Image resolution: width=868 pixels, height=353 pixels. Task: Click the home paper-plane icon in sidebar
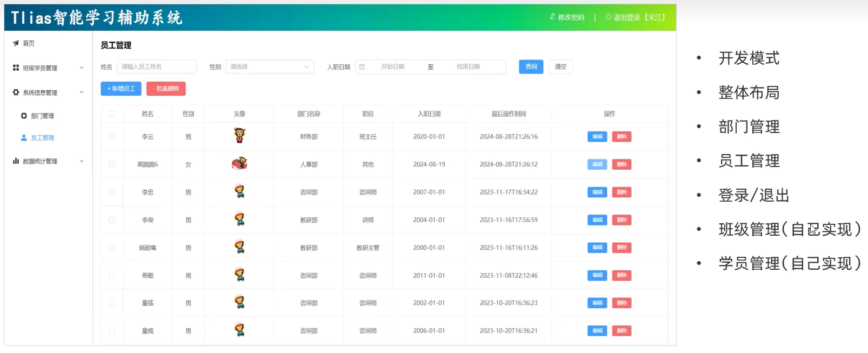click(16, 43)
